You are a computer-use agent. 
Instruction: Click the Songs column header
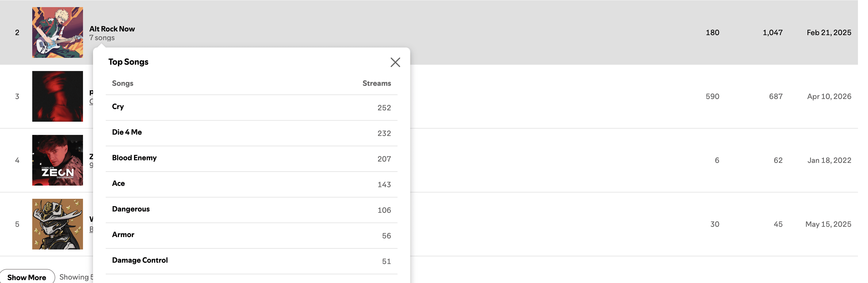tap(123, 83)
